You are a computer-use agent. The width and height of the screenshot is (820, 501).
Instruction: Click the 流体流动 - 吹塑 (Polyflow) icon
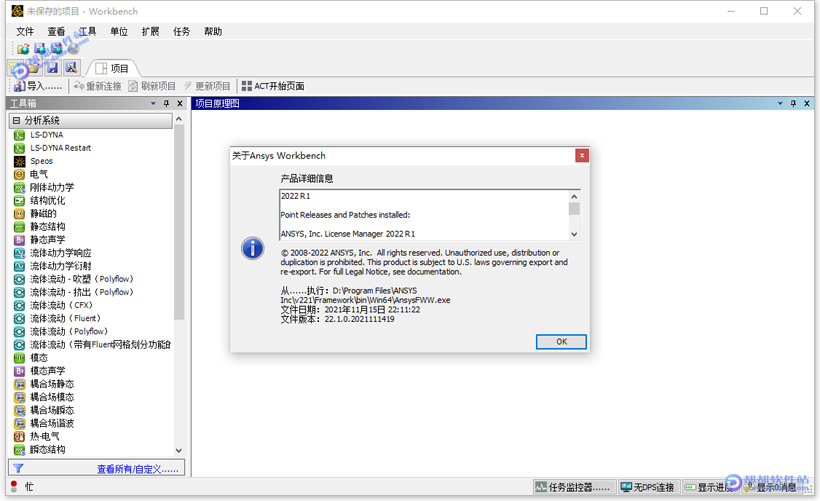click(x=19, y=279)
